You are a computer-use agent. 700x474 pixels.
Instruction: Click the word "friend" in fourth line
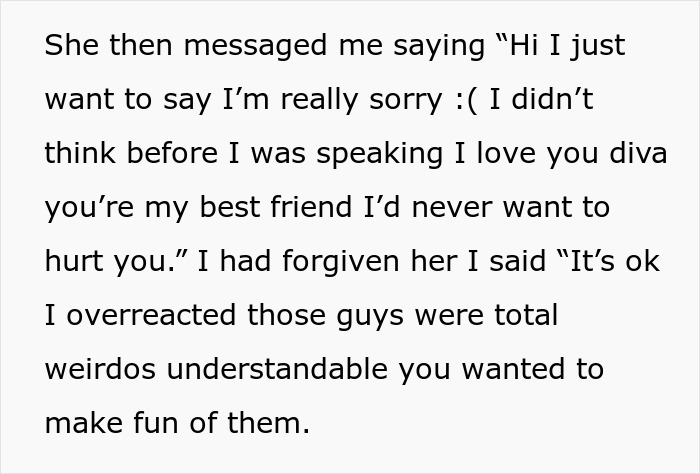pyautogui.click(x=311, y=207)
